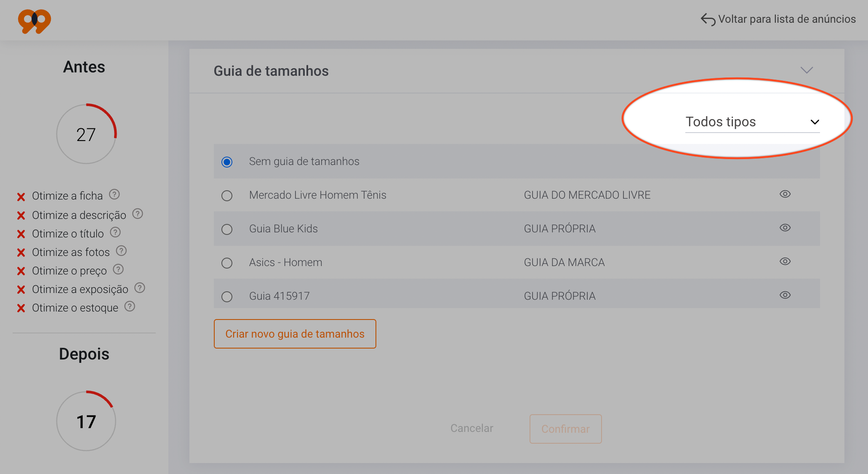Viewport: 868px width, 474px height.
Task: Open help icon next to Otimize a ficha
Action: coord(114,194)
